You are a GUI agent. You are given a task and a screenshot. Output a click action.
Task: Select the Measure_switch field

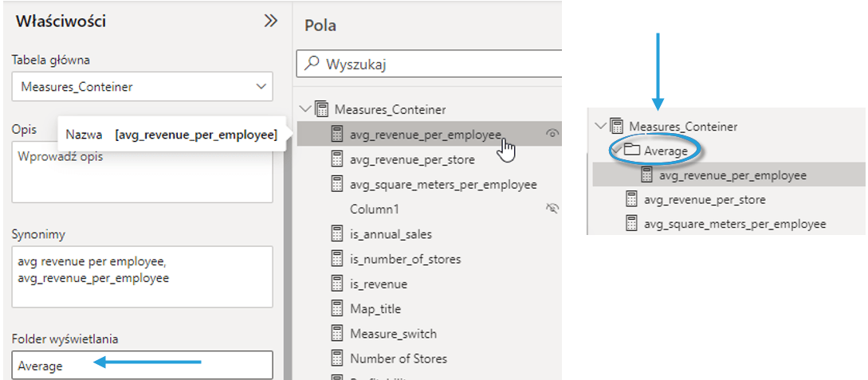click(393, 334)
